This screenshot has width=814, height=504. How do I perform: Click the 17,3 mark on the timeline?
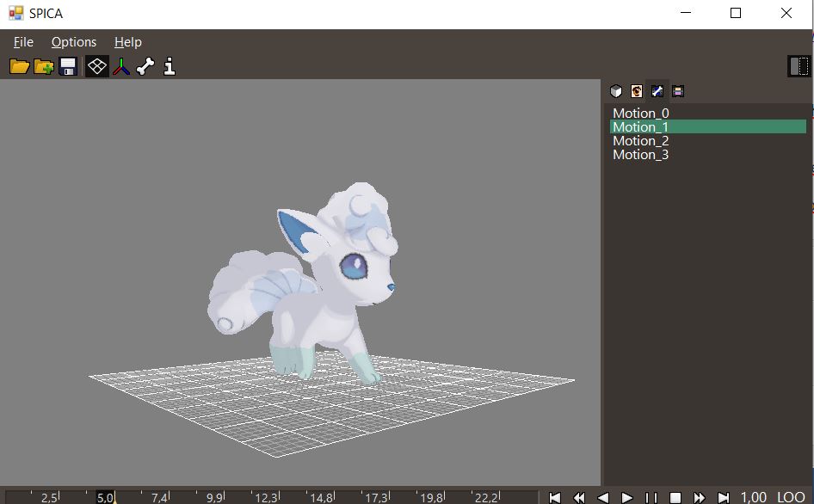click(377, 498)
